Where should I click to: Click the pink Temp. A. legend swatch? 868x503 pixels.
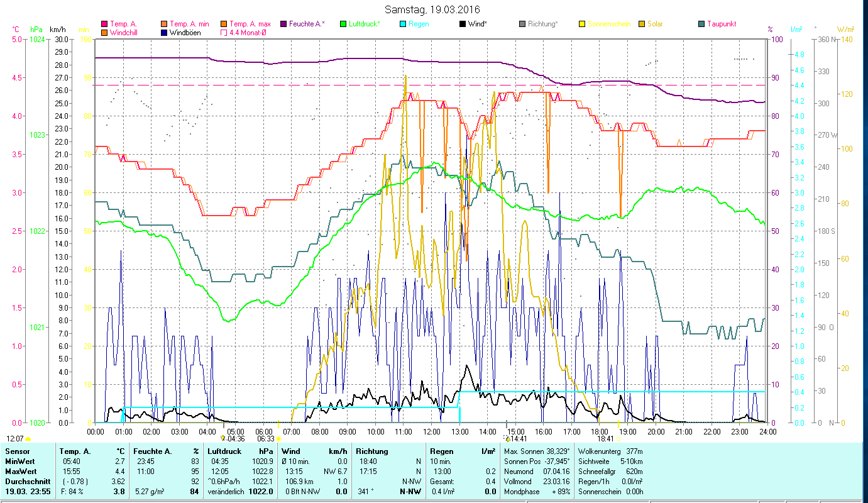104,24
